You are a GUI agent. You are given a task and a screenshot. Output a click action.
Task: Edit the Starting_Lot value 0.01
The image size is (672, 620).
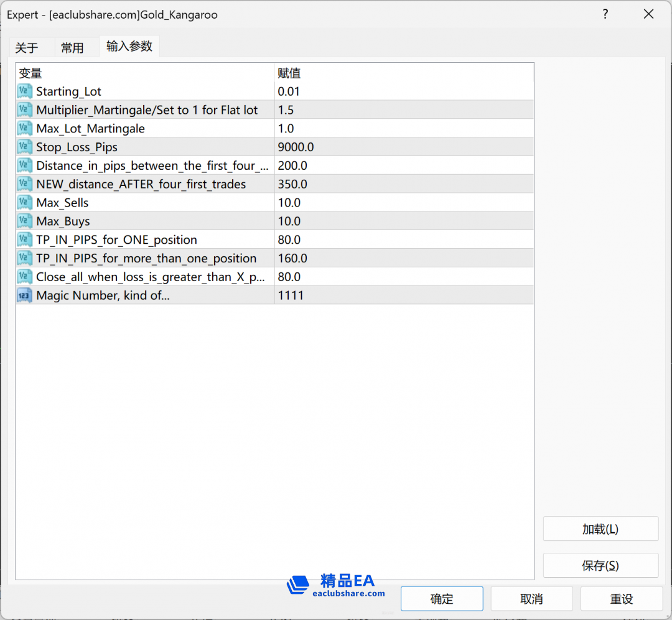tap(289, 91)
